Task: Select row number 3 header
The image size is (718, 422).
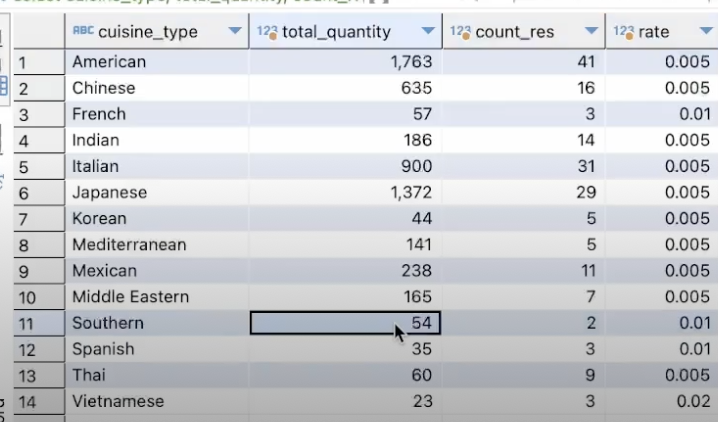Action: [x=39, y=114]
